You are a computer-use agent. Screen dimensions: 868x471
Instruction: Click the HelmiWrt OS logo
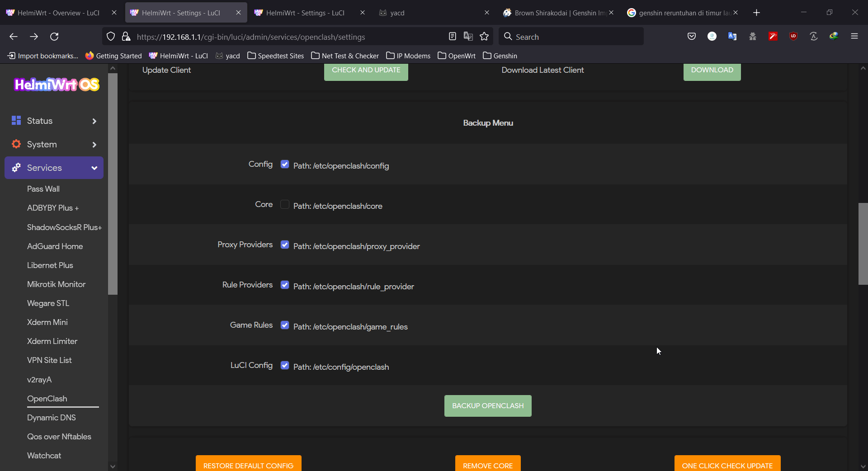click(57, 85)
